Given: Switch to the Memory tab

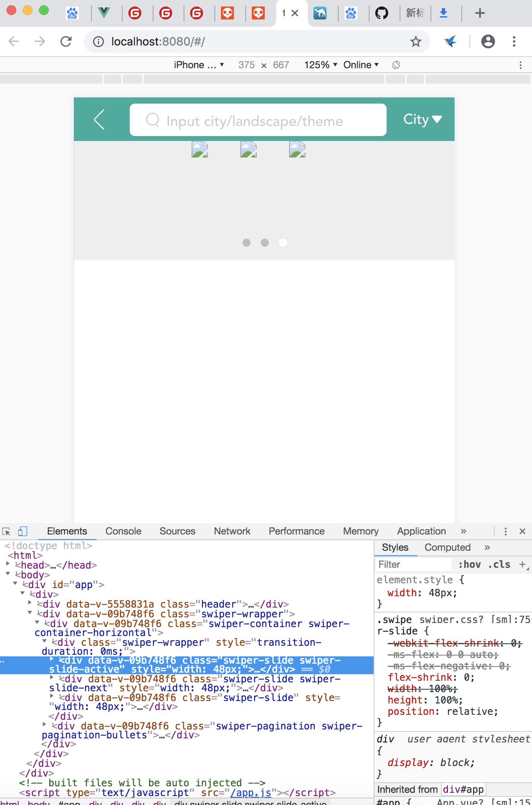Looking at the screenshot, I should [x=361, y=531].
